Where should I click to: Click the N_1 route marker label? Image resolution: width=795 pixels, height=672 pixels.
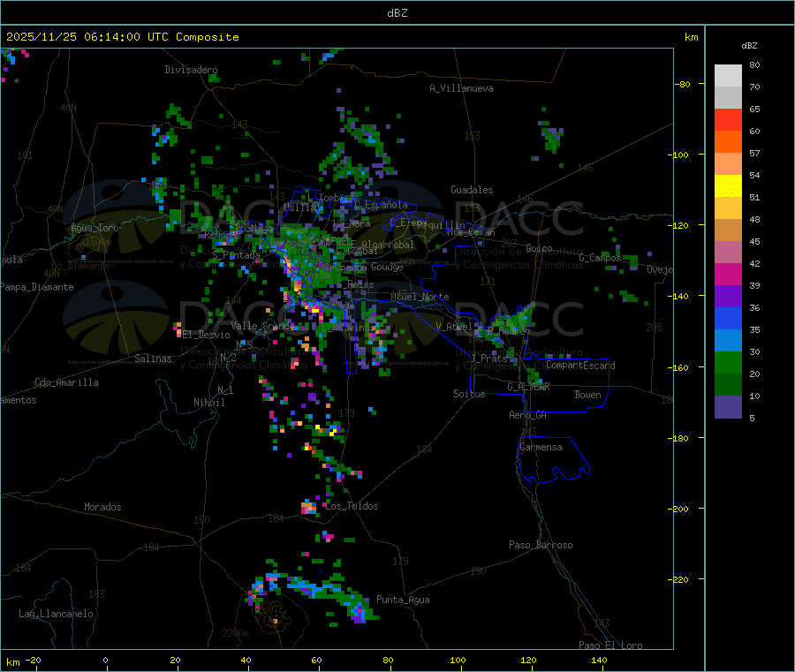(225, 390)
